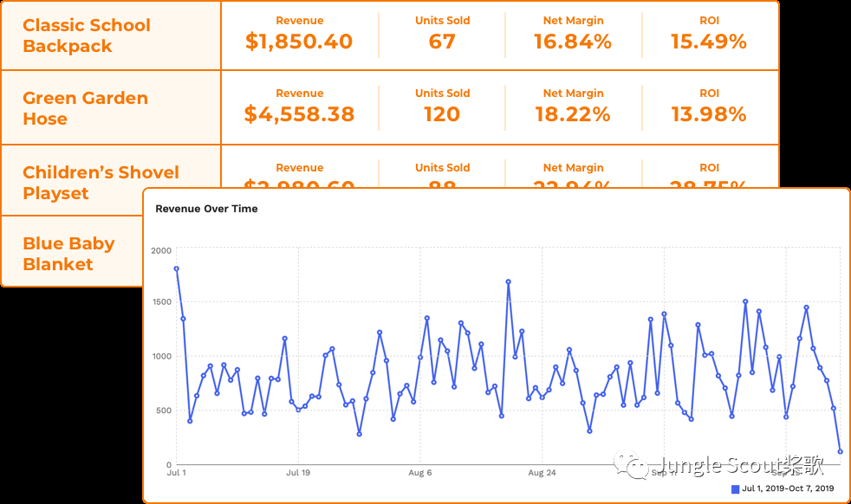
Task: Click the $4,558.38 revenue figure
Action: coord(299,114)
